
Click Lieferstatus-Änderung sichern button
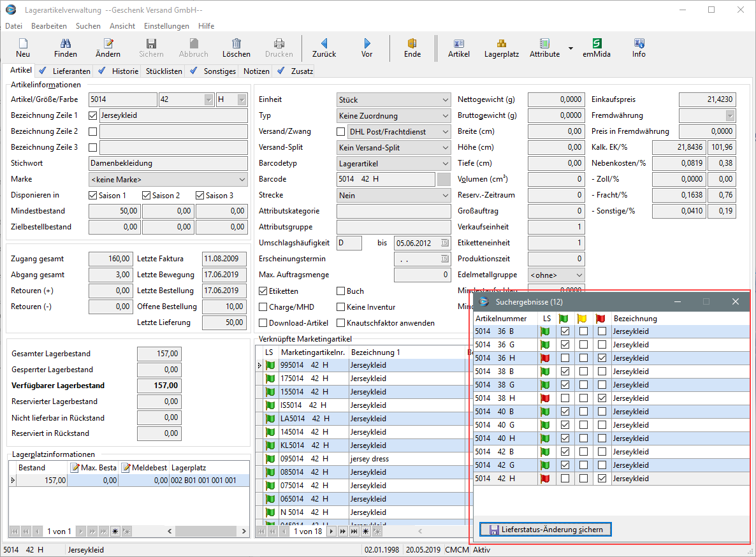[546, 530]
